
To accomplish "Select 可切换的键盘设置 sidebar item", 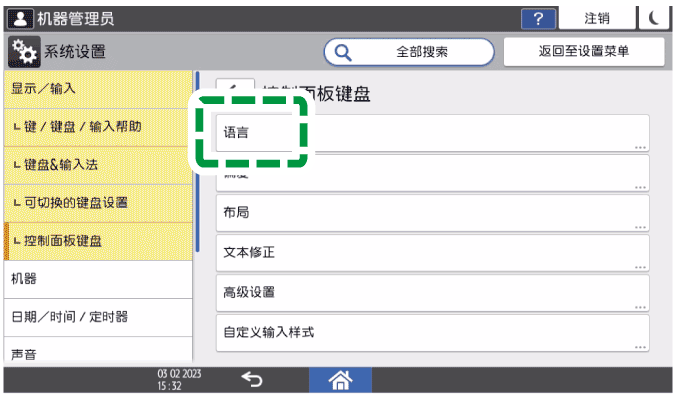I will (x=98, y=203).
